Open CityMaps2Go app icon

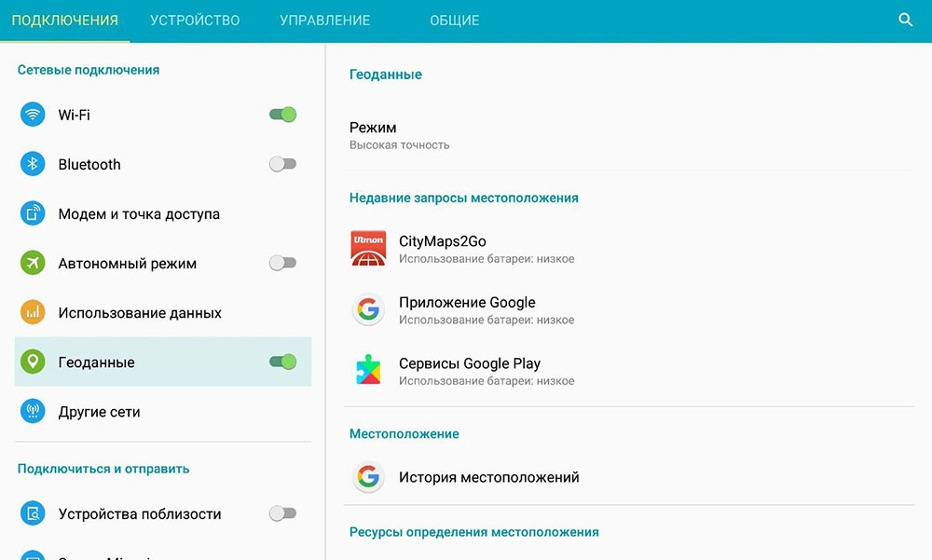coord(368,248)
